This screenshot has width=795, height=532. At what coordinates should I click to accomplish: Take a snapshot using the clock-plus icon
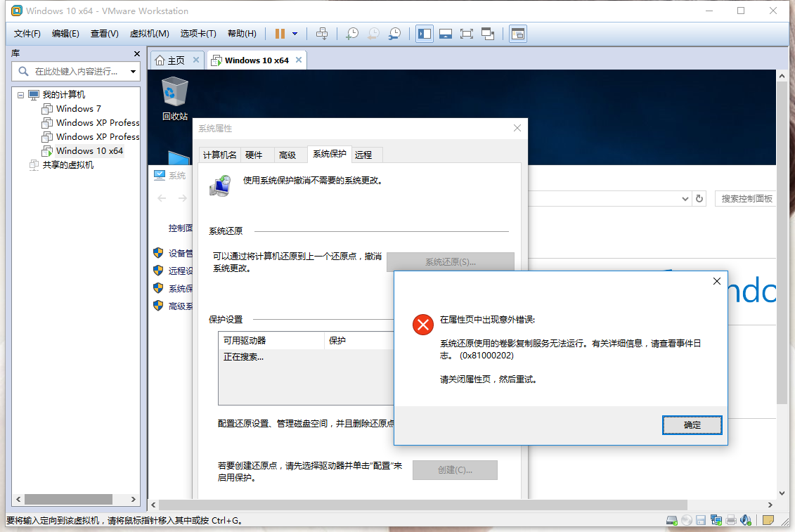coord(352,34)
